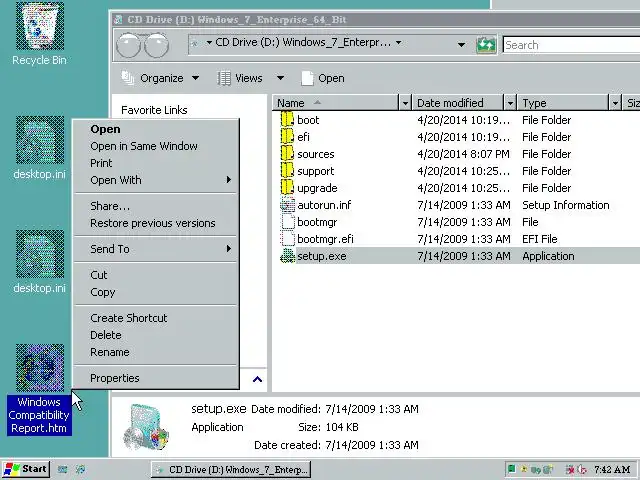The height and width of the screenshot is (480, 640).
Task: Click sources folder date 4/20/2014 8:07 PM
Action: pyautogui.click(x=463, y=154)
